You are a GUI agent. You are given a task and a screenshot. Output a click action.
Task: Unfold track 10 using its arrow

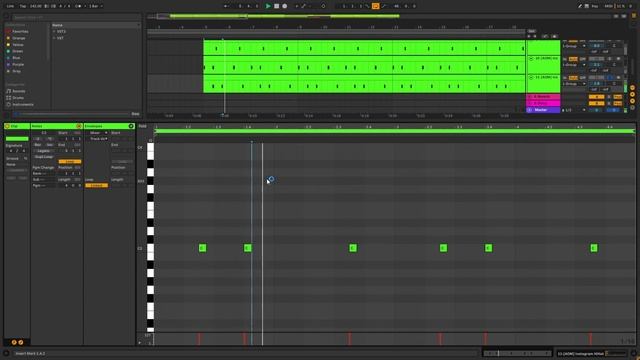(x=531, y=59)
